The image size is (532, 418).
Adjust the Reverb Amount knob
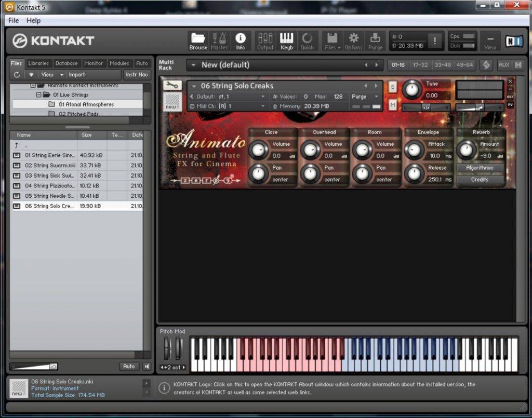pyautogui.click(x=466, y=150)
